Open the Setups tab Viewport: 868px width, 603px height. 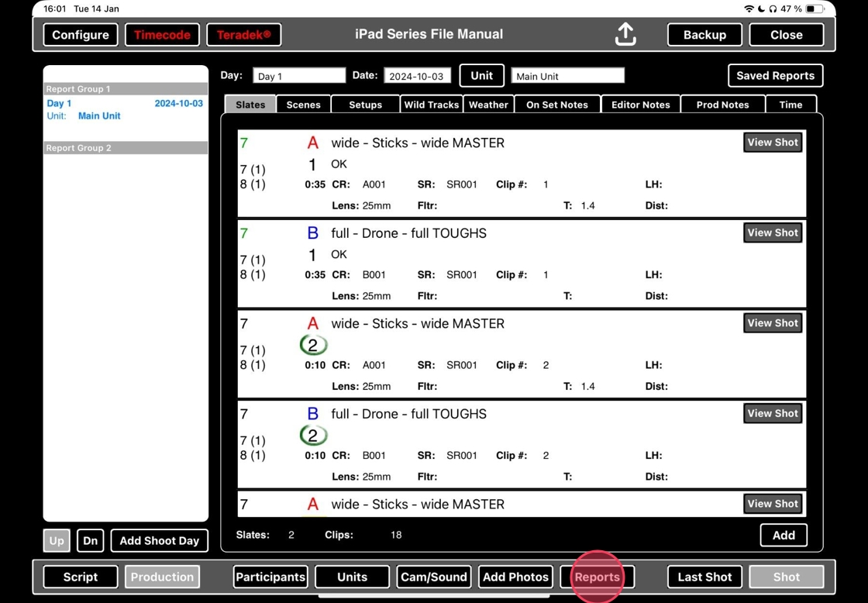pos(365,105)
